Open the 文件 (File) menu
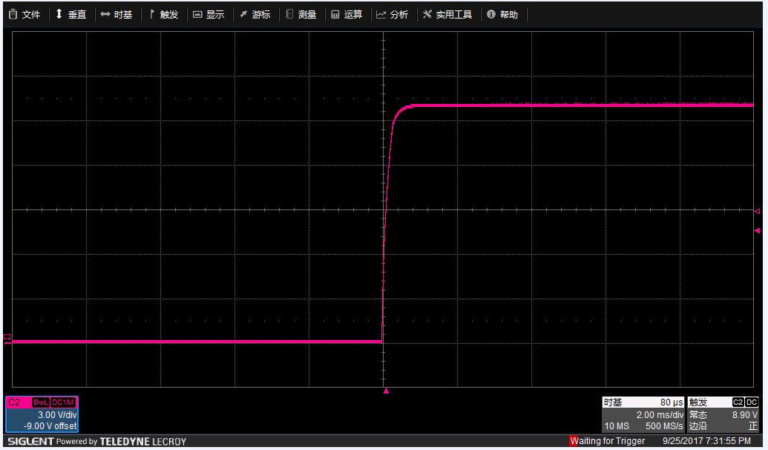768x450 pixels. (25, 15)
